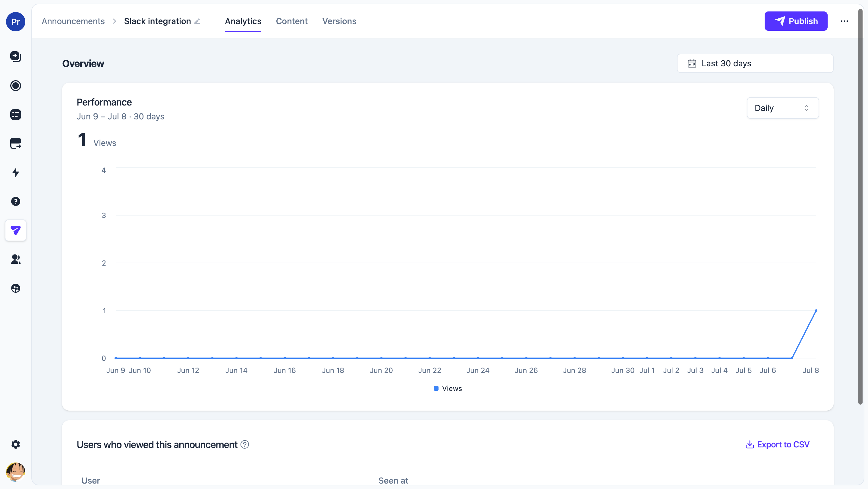Select the purple announcements sidebar icon
Viewport: 868px width, 489px height.
coord(15,231)
